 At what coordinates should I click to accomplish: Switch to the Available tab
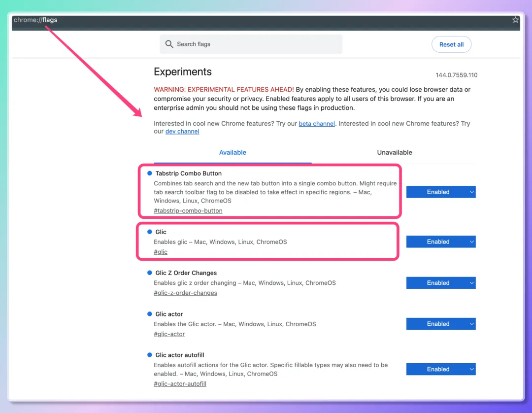[x=233, y=153]
